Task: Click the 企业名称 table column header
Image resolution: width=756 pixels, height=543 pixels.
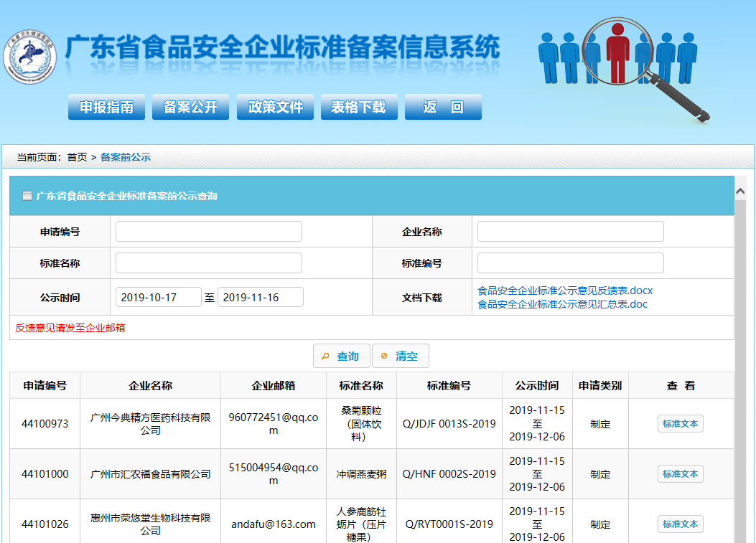Action: (x=151, y=385)
